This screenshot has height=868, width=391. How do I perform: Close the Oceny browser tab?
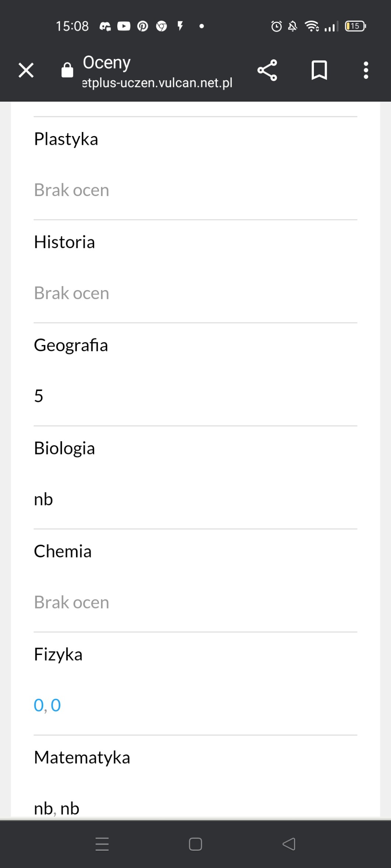coord(26,70)
